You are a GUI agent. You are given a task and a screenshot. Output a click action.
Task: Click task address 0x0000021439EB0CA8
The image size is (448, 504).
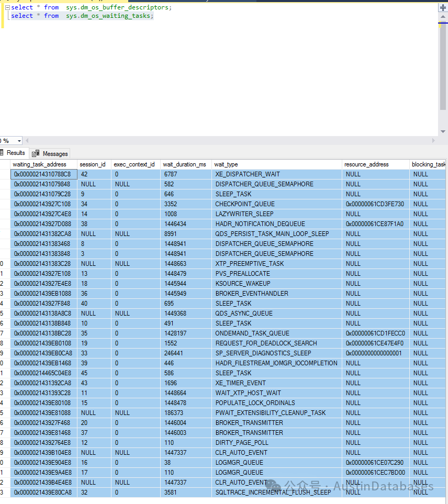[x=44, y=354]
